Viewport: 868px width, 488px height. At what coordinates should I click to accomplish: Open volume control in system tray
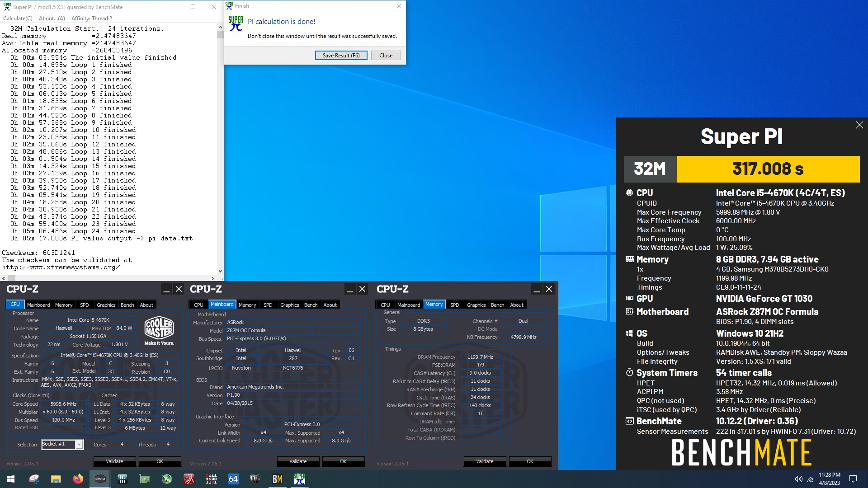point(798,479)
